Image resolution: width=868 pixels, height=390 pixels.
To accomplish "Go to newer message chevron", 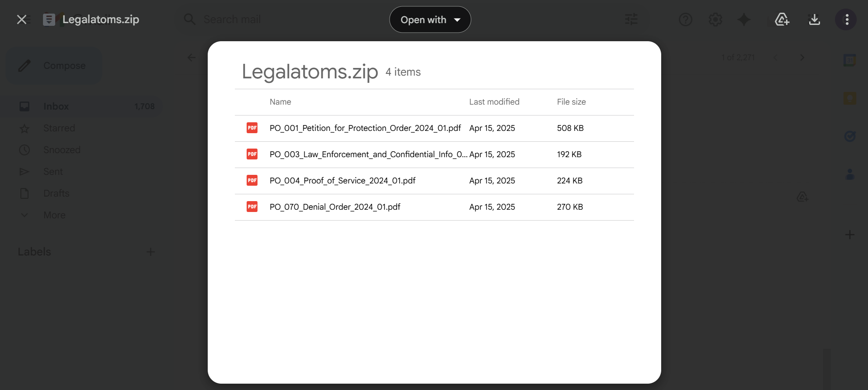I will 776,58.
